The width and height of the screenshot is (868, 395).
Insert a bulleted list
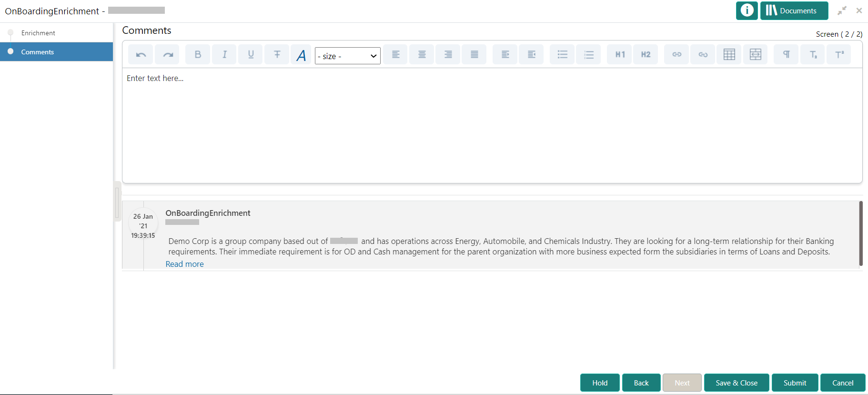562,54
